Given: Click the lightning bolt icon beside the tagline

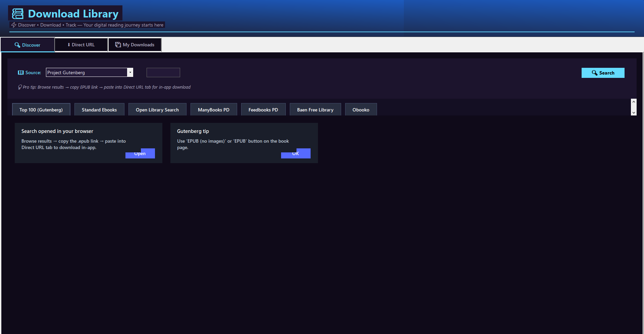Looking at the screenshot, I should [x=14, y=25].
